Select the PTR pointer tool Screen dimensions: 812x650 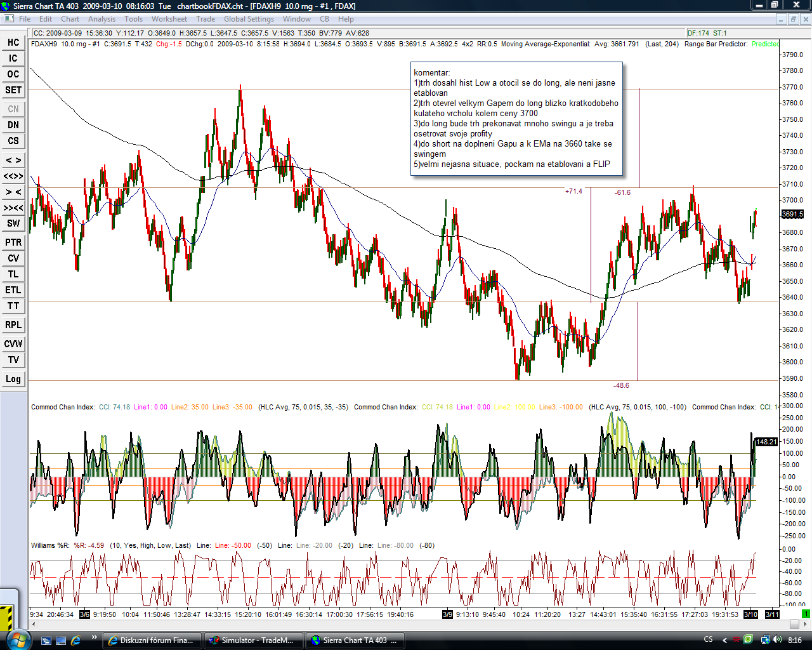click(x=13, y=242)
